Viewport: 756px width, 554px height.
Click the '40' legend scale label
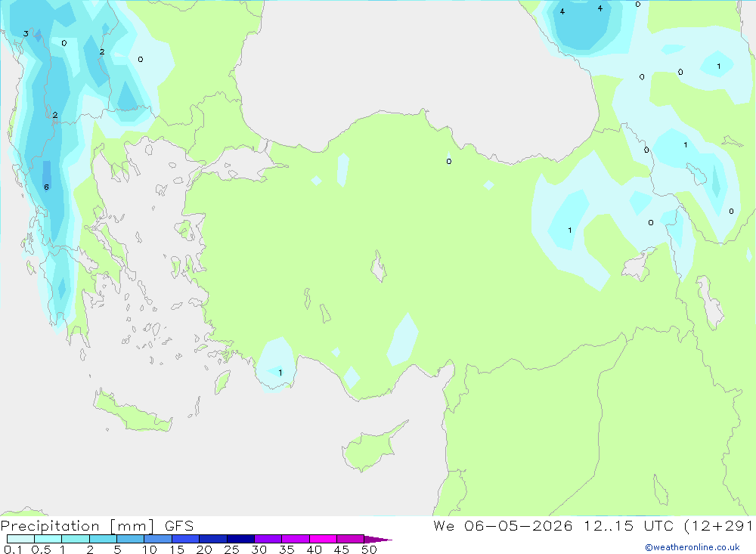(x=314, y=549)
